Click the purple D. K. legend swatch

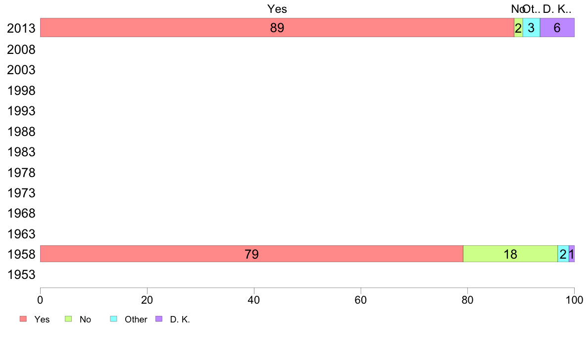pos(159,319)
